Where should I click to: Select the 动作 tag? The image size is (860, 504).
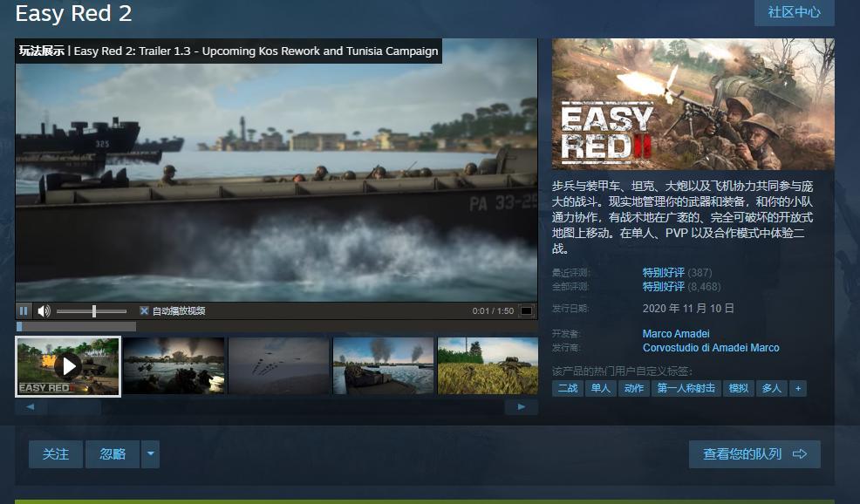click(634, 388)
